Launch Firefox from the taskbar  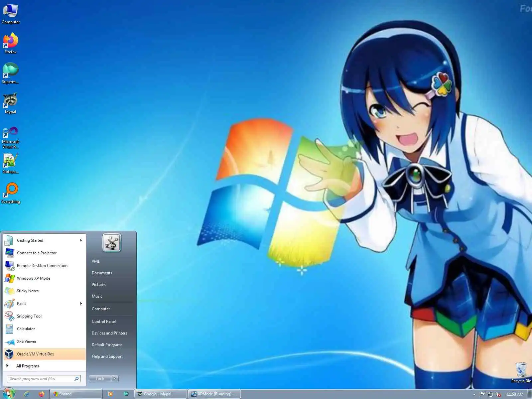click(42, 394)
